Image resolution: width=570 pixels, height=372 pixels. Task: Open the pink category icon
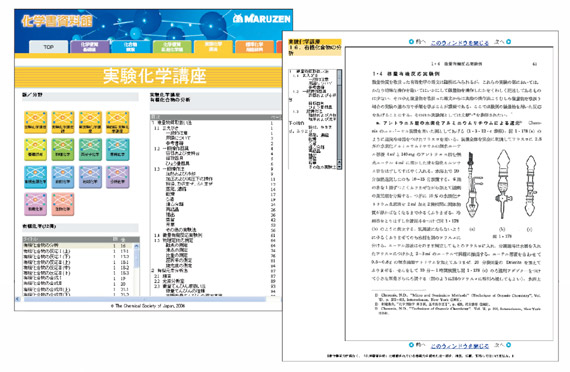coord(35,204)
